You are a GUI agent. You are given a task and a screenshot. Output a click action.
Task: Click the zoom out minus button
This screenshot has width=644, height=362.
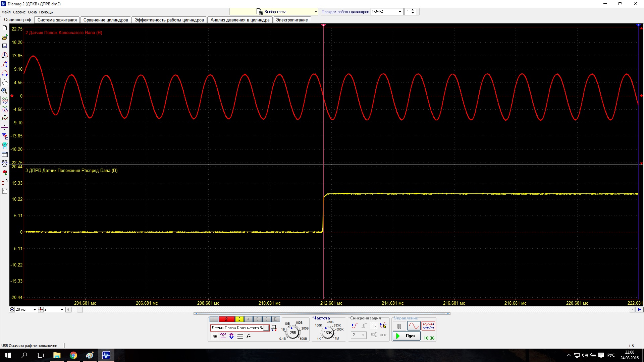[12, 310]
